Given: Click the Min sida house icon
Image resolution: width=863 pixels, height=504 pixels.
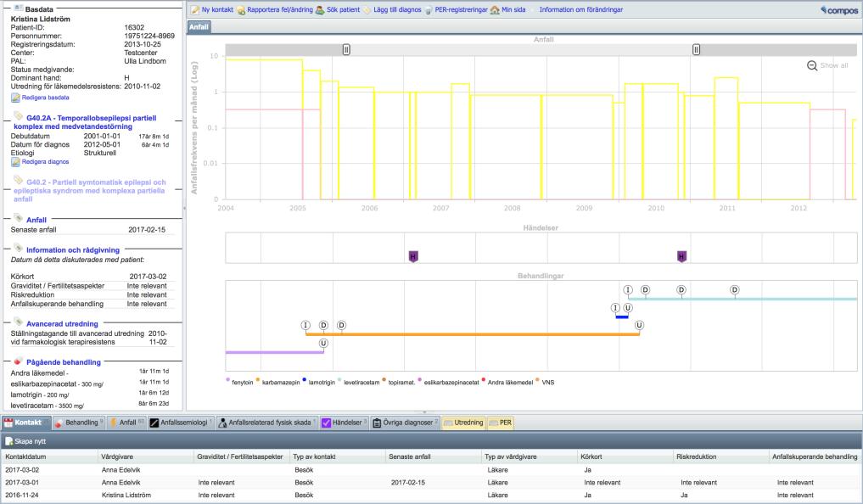Looking at the screenshot, I should (x=495, y=10).
